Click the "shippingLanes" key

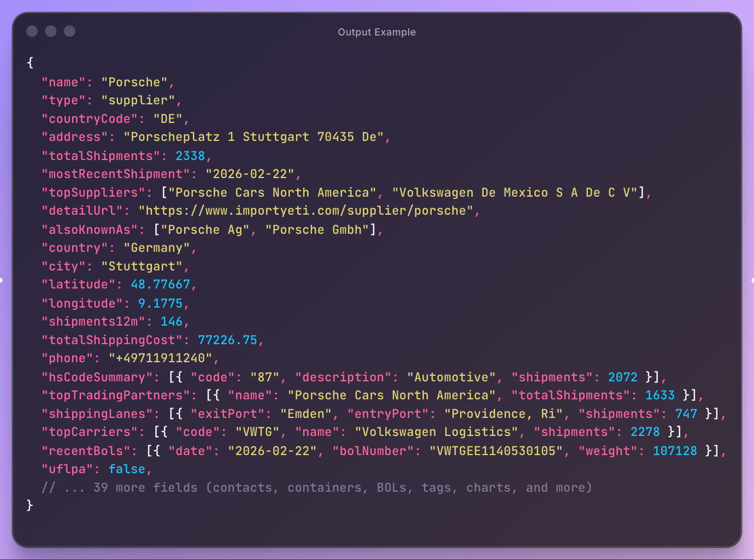click(x=97, y=414)
